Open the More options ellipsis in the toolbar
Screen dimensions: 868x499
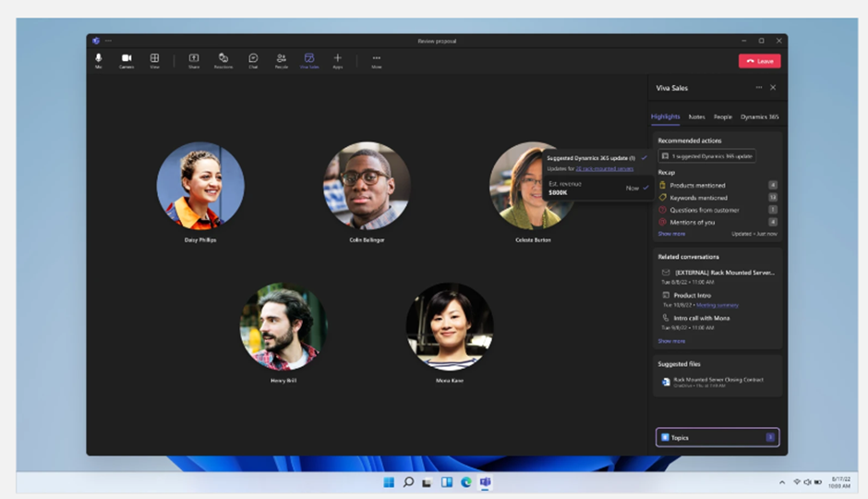point(377,60)
